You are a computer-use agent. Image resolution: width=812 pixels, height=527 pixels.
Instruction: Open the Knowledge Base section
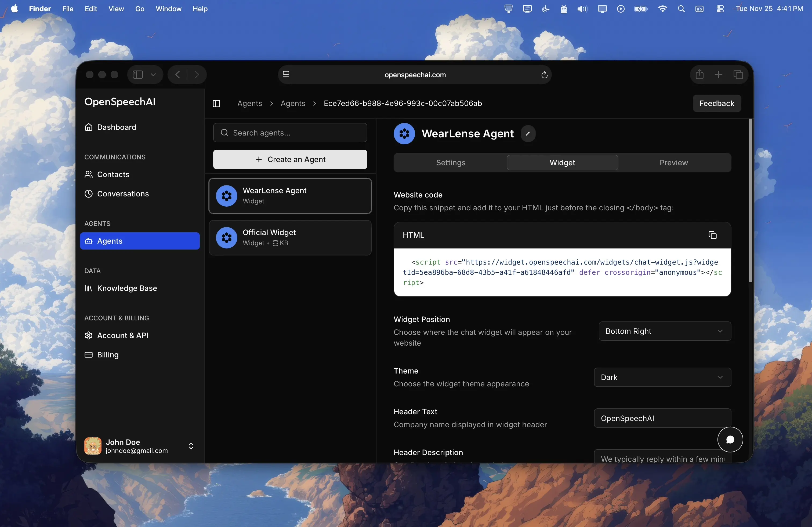[x=140, y=288]
